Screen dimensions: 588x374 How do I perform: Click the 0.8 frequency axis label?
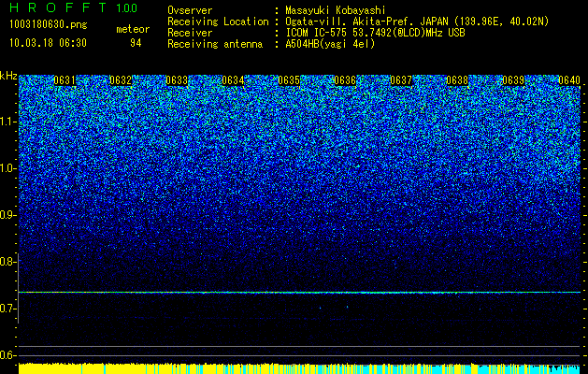tap(7, 262)
